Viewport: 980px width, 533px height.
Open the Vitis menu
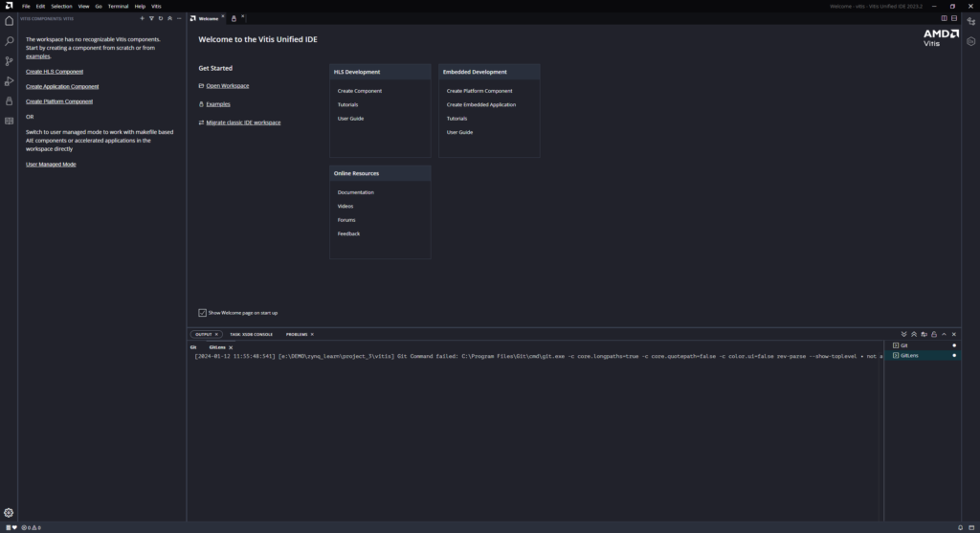coord(156,7)
